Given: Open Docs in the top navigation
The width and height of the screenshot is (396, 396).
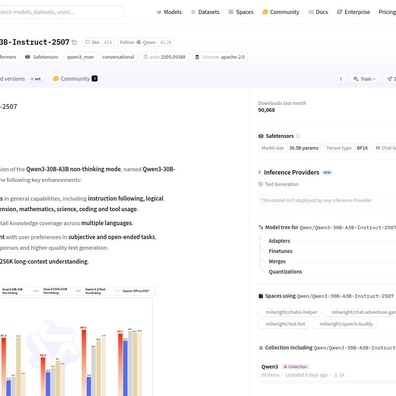Looking at the screenshot, I should (318, 12).
